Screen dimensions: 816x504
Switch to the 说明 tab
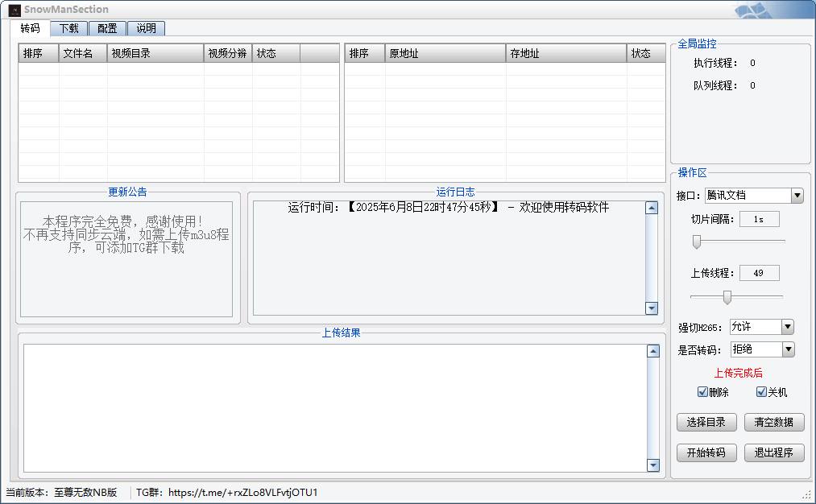(146, 27)
